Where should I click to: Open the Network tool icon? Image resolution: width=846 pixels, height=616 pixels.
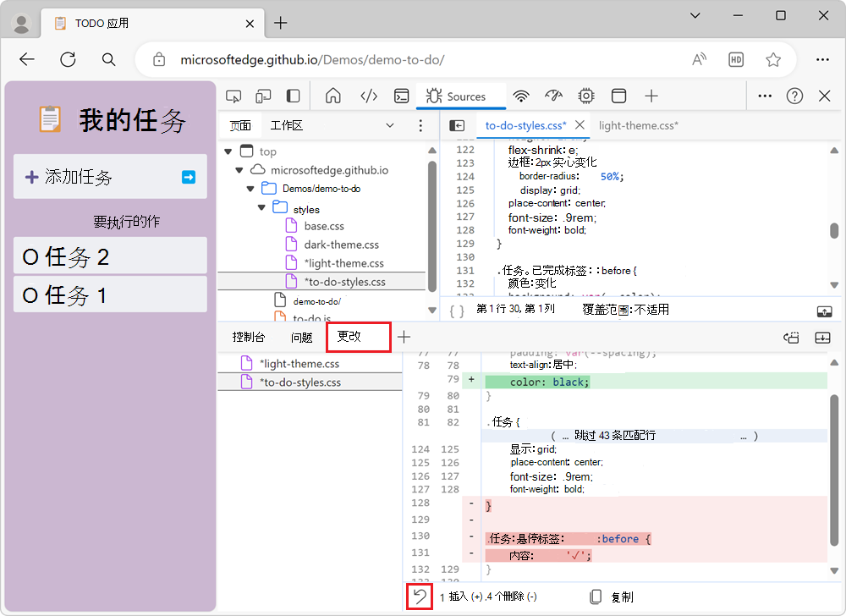click(520, 96)
